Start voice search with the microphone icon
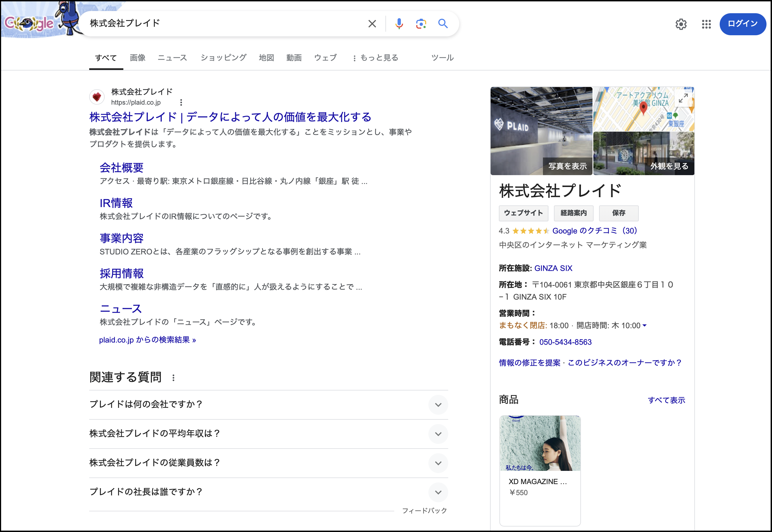The image size is (772, 532). tap(399, 24)
